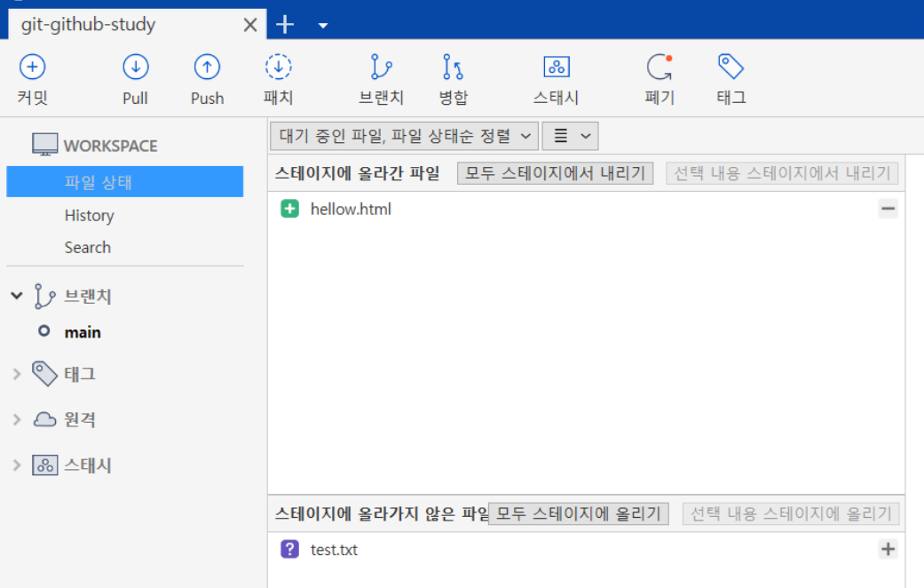Screen dimensions: 924x588
Task: Click the current-branch circle next to main
Action: tap(44, 330)
